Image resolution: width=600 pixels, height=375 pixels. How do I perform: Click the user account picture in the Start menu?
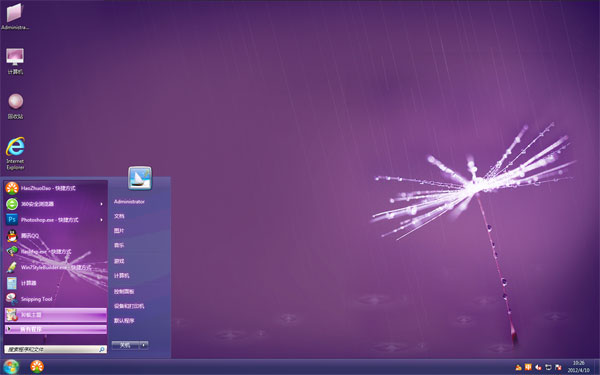(x=140, y=178)
